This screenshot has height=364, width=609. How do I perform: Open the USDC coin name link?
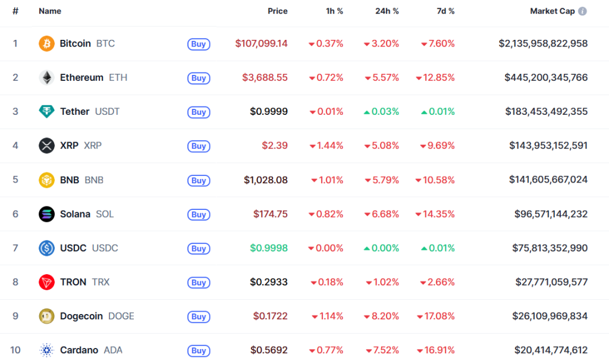click(x=73, y=248)
